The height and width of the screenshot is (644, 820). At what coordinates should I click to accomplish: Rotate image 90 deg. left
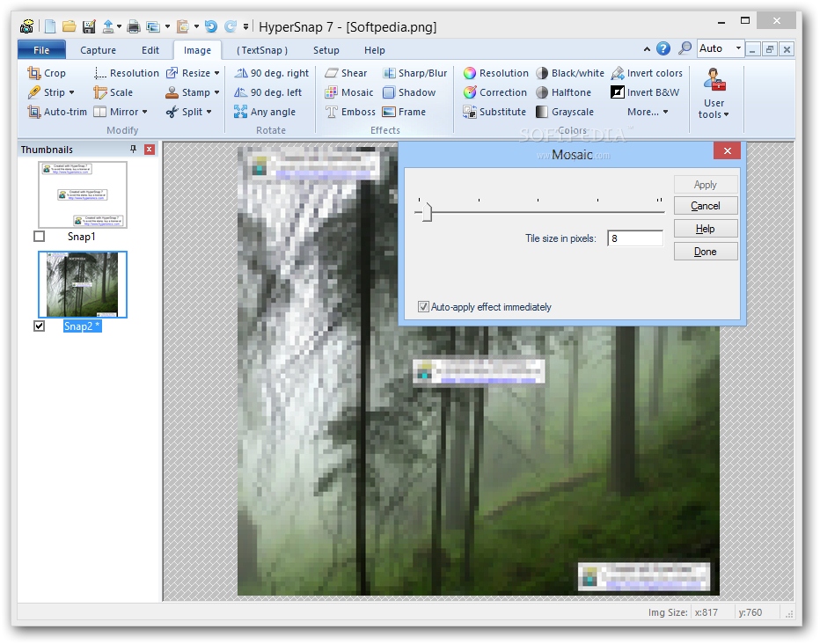(x=267, y=92)
